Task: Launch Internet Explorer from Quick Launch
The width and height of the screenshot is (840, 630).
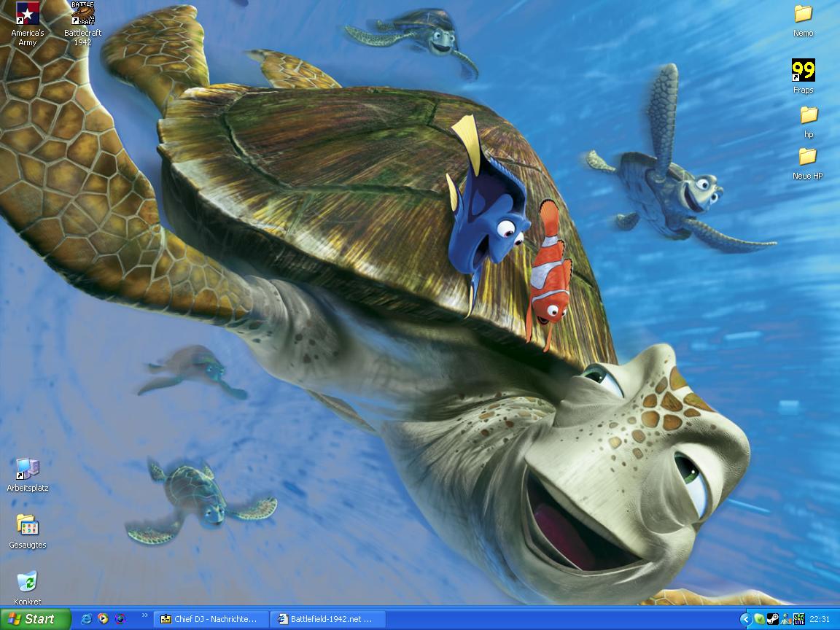Action: [x=86, y=619]
